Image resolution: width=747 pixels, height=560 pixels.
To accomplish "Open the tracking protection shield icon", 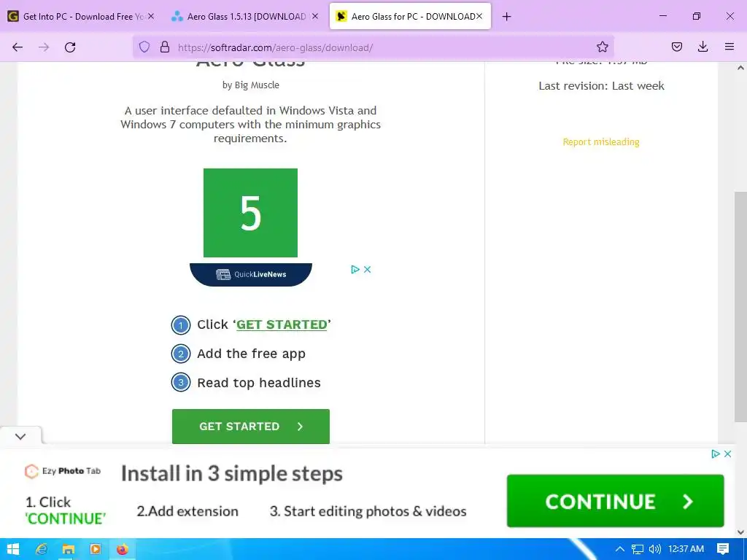I will pyautogui.click(x=144, y=47).
